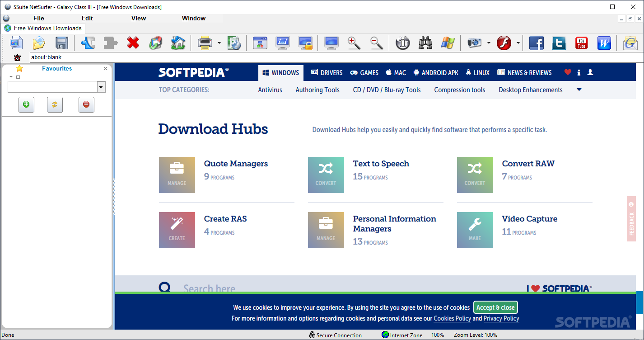644x340 pixels.
Task: Open the Google mail envelope icon
Action: click(x=630, y=43)
